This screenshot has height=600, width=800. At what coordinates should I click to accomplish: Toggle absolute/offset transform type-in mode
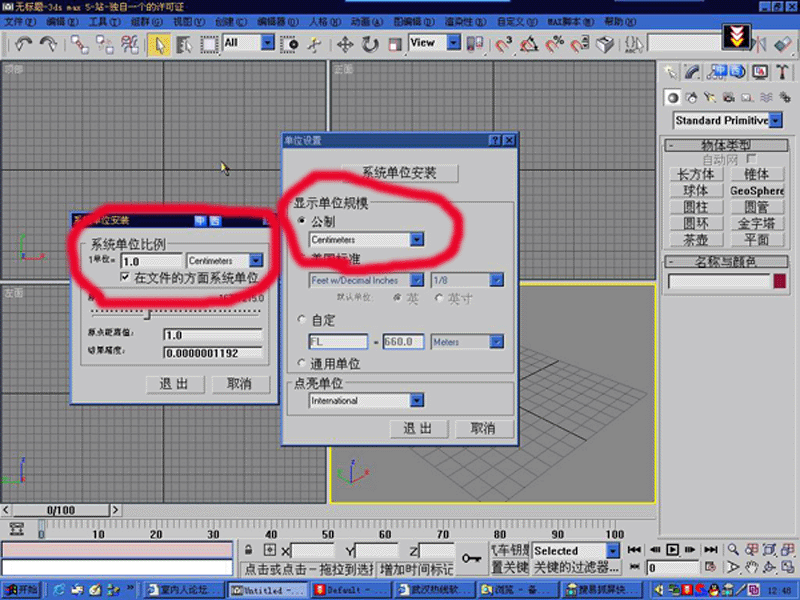pyautogui.click(x=269, y=550)
